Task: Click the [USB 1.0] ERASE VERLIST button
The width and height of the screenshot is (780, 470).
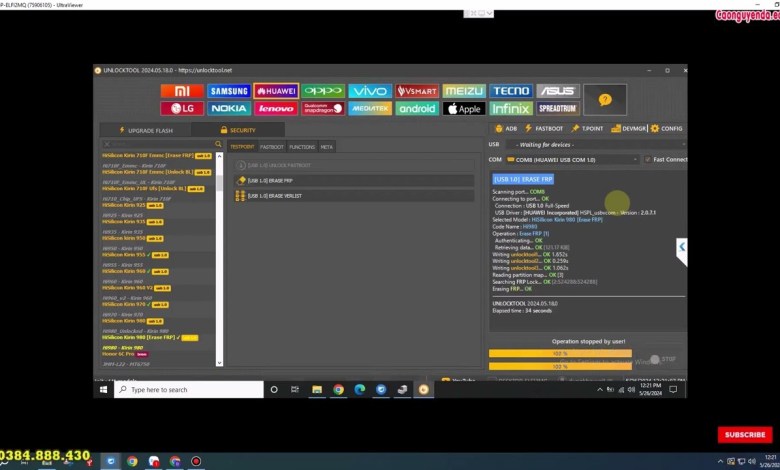Action: [x=354, y=196]
